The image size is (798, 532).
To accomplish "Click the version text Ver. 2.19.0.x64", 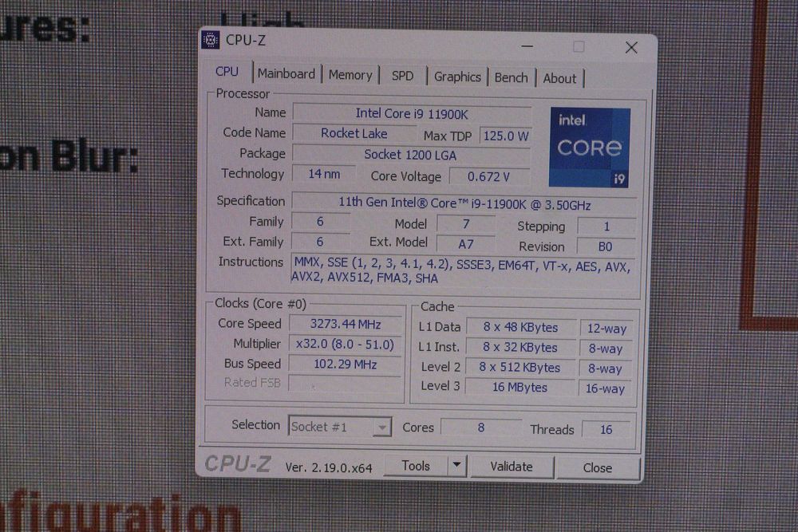I will click(x=329, y=467).
